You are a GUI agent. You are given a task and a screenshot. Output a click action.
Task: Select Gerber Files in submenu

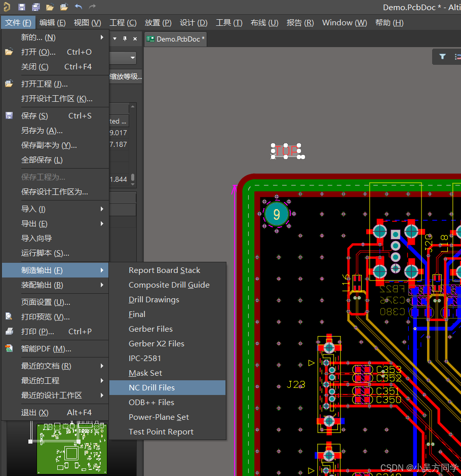tap(167, 329)
